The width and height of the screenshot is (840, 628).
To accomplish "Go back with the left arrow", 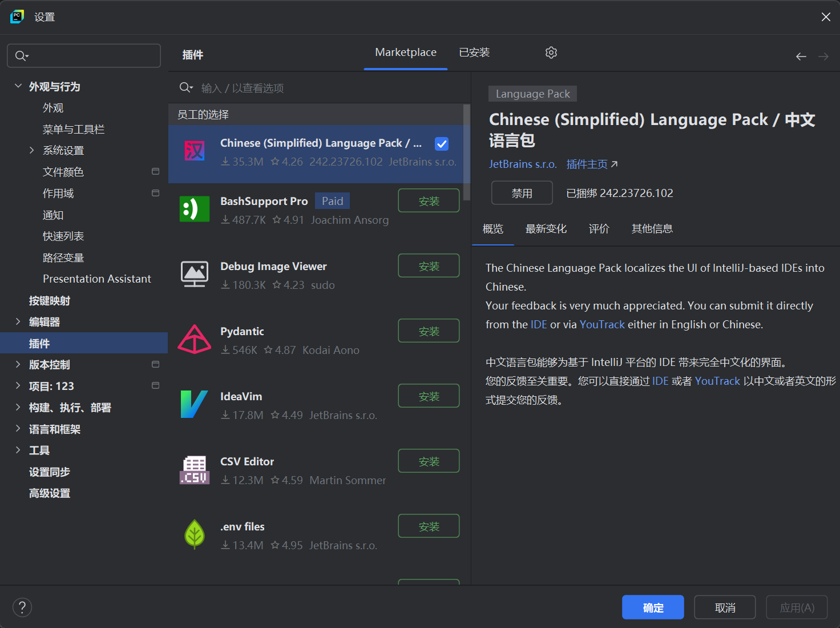I will click(x=801, y=57).
